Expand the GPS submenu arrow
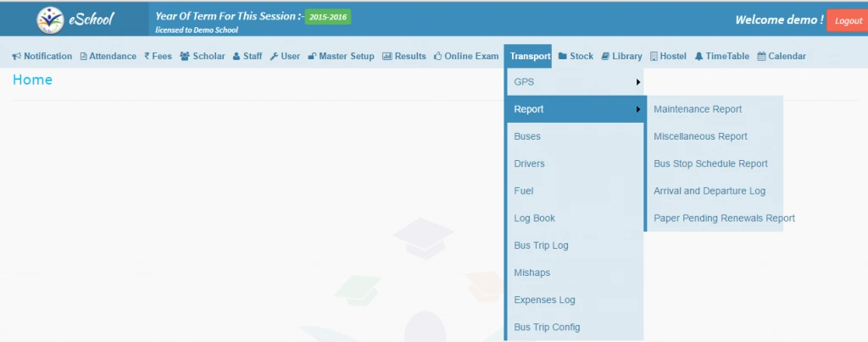The height and width of the screenshot is (342, 868). click(x=637, y=82)
